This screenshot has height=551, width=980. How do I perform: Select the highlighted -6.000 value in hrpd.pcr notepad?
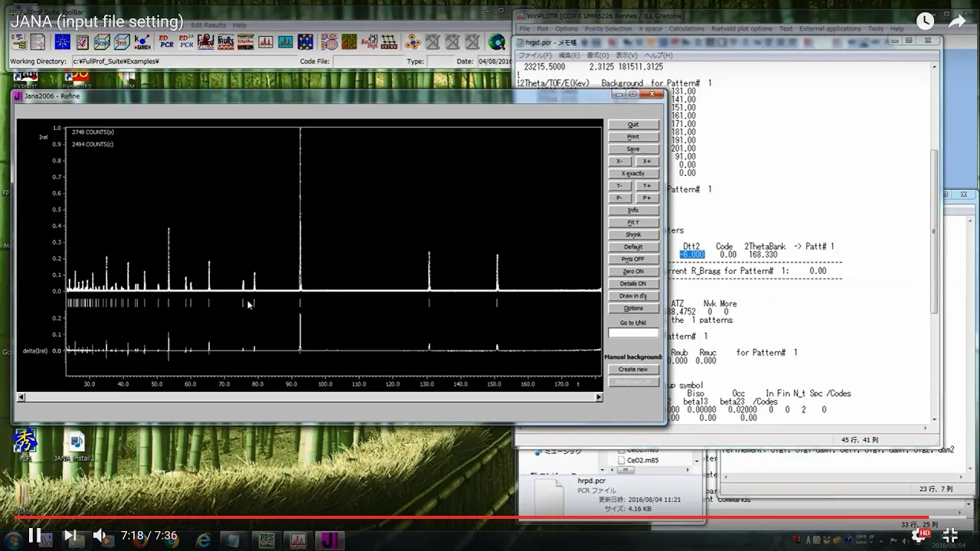tap(692, 255)
